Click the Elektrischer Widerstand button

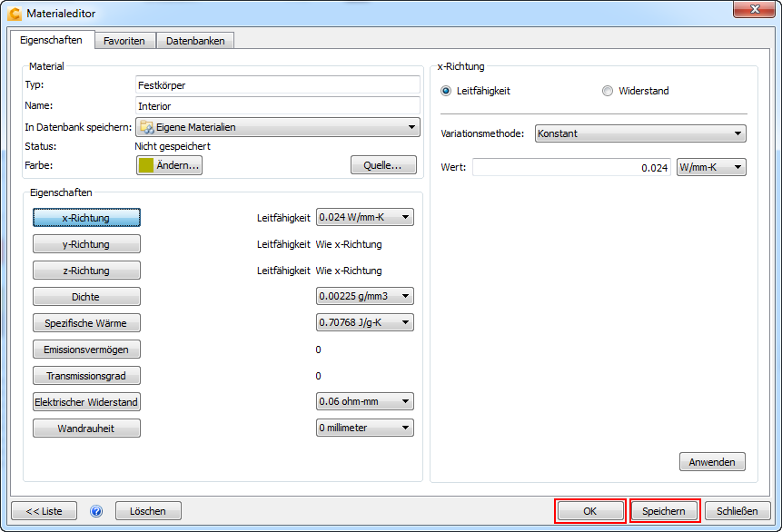point(87,402)
